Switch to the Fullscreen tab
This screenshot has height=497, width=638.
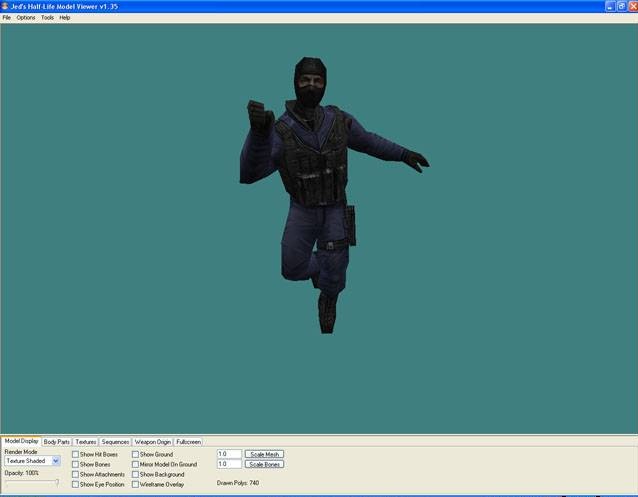point(188,442)
